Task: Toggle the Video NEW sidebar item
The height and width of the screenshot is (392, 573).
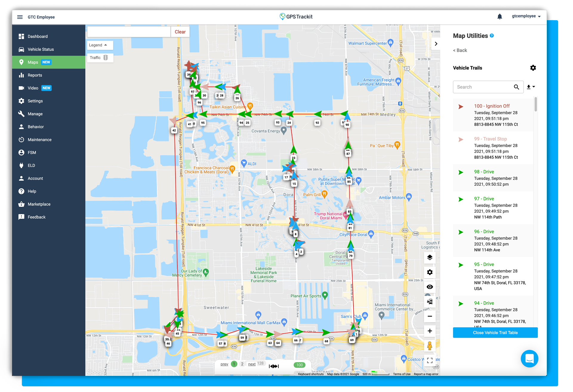Action: click(33, 88)
